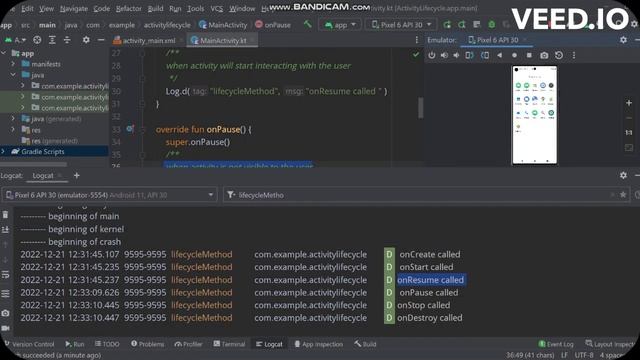
Task: Click logcat screen record video icon
Action: (5, 328)
